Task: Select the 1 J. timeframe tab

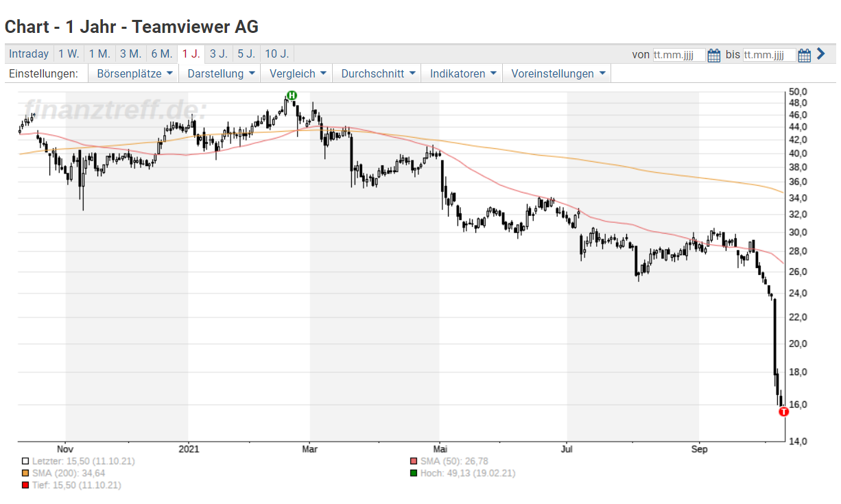Action: point(191,53)
